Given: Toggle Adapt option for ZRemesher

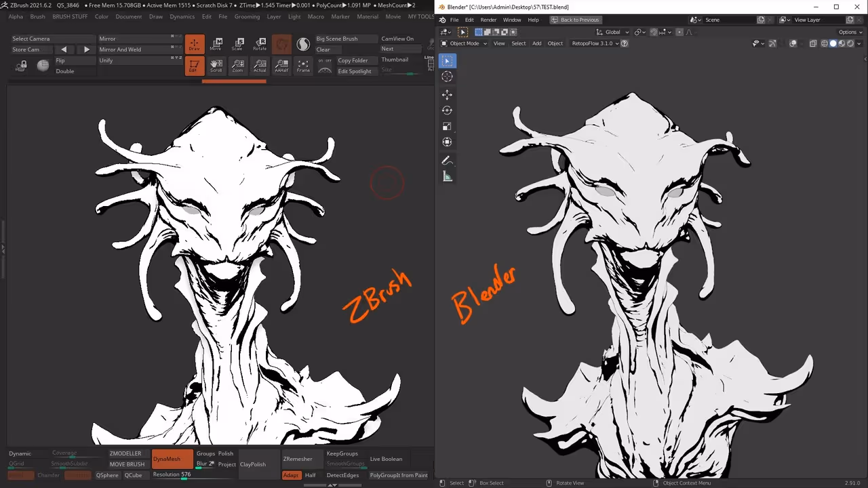Looking at the screenshot, I should [290, 475].
